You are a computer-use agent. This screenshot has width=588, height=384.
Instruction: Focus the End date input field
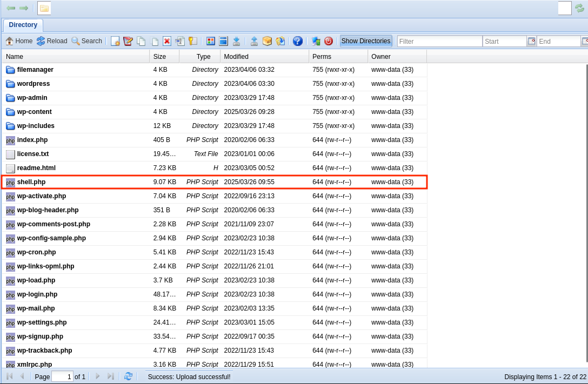(559, 41)
